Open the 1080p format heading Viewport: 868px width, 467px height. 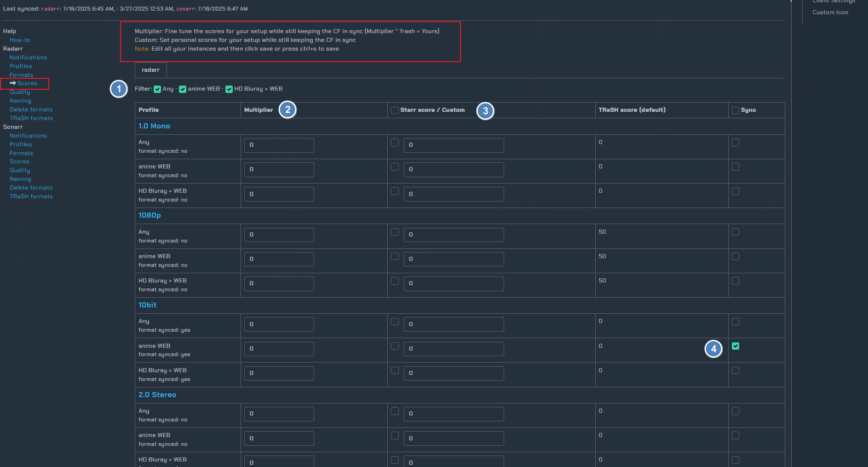point(149,215)
